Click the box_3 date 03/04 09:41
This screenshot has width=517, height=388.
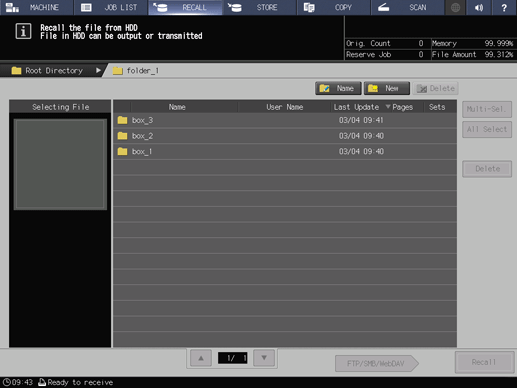coord(361,120)
